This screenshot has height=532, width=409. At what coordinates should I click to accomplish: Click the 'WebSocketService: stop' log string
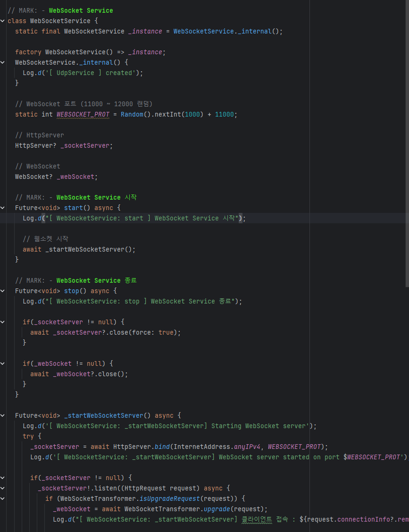coord(140,301)
